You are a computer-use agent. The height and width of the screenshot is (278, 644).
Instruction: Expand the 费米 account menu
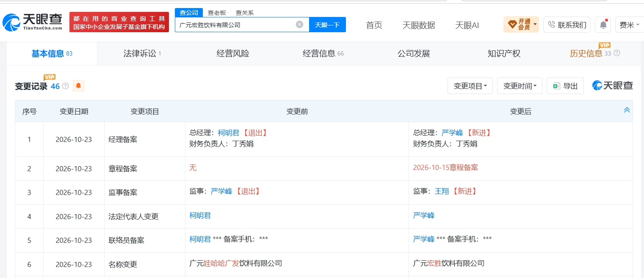coord(629,25)
